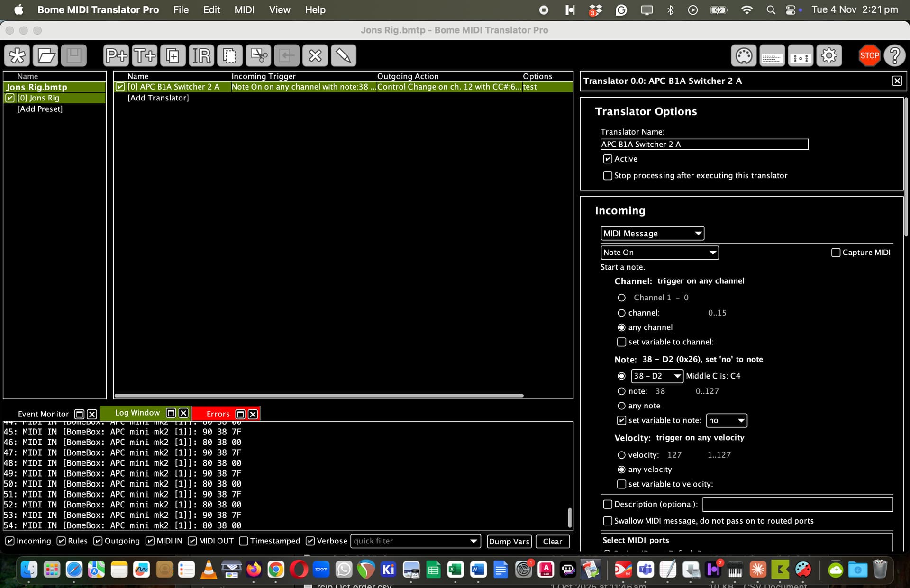The height and width of the screenshot is (588, 910).
Task: Click the red STOP panic button
Action: point(869,56)
